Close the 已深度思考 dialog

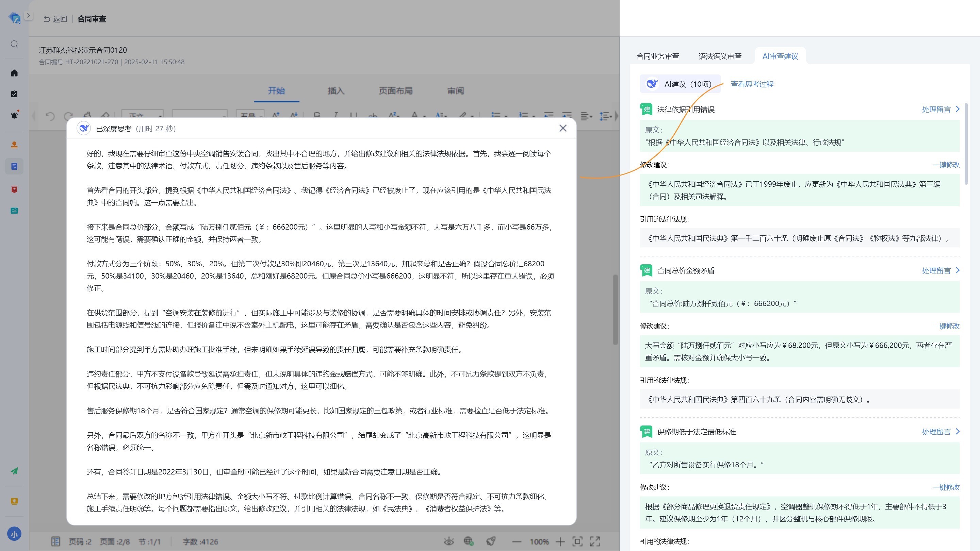tap(563, 129)
